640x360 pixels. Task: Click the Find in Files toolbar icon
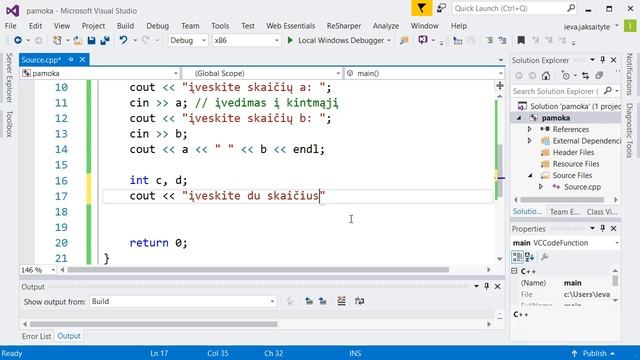click(404, 40)
